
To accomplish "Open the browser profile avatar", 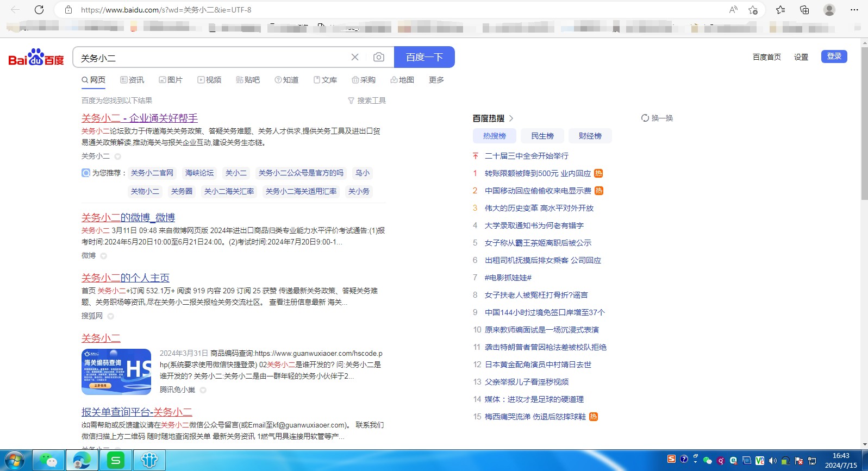I will point(829,10).
